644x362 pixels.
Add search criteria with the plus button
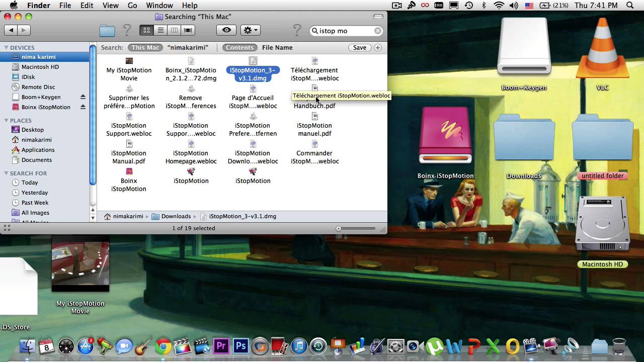(378, 48)
